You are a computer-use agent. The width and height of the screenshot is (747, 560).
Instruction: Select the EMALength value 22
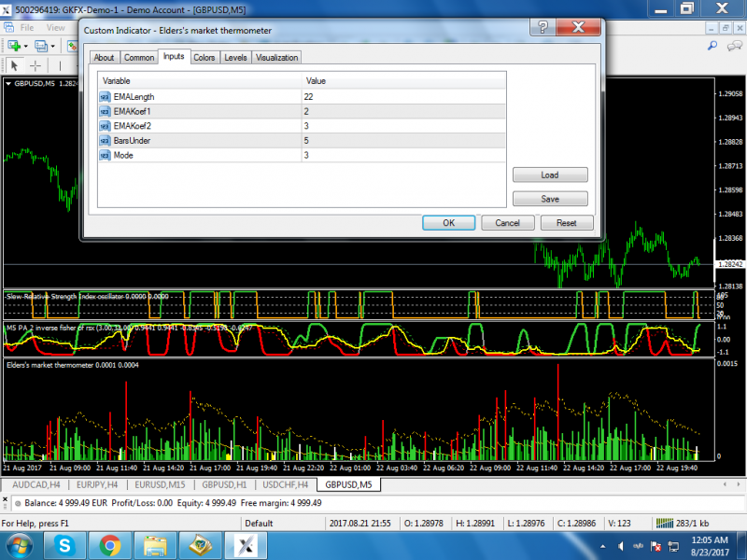point(403,97)
